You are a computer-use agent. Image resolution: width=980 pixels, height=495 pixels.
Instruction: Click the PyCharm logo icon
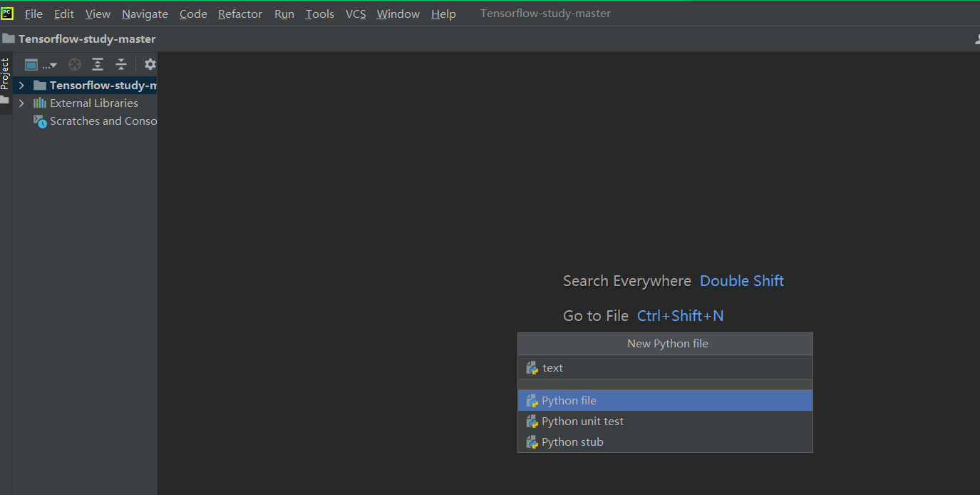pos(7,14)
